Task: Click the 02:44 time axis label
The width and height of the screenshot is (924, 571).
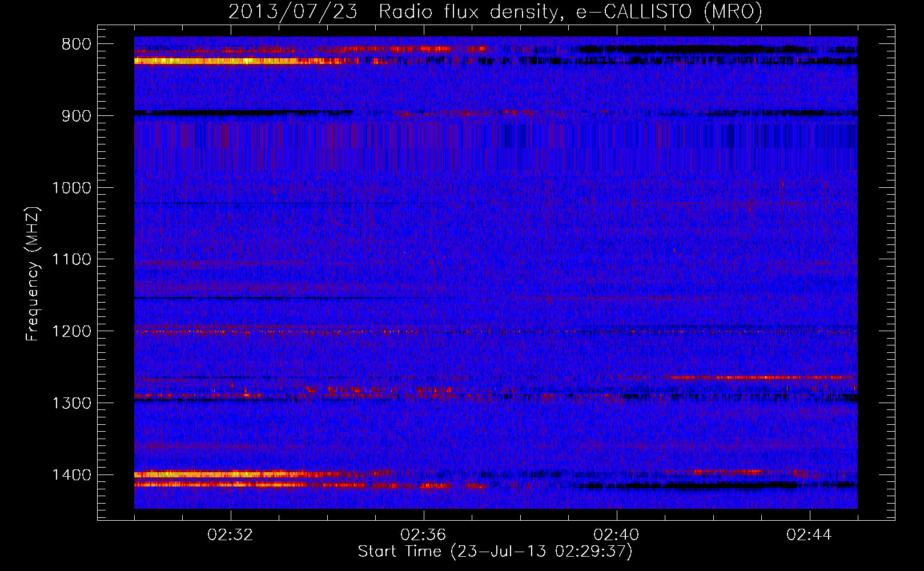Action: (x=810, y=535)
